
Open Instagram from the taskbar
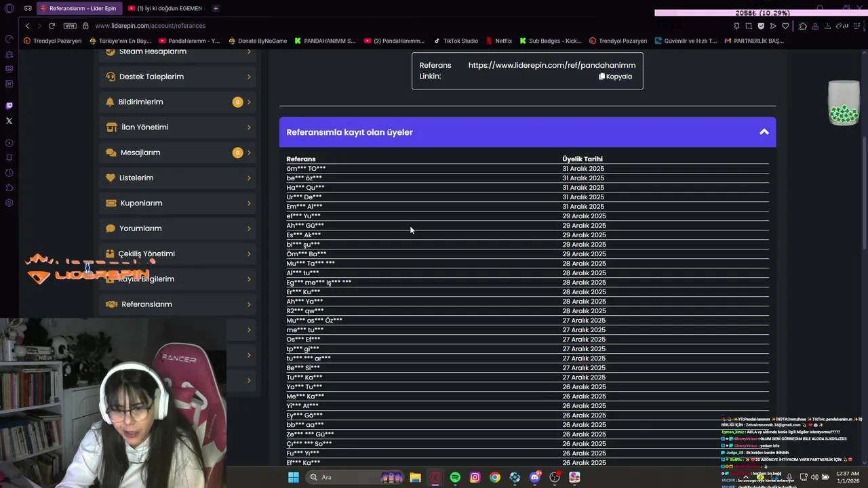click(475, 477)
